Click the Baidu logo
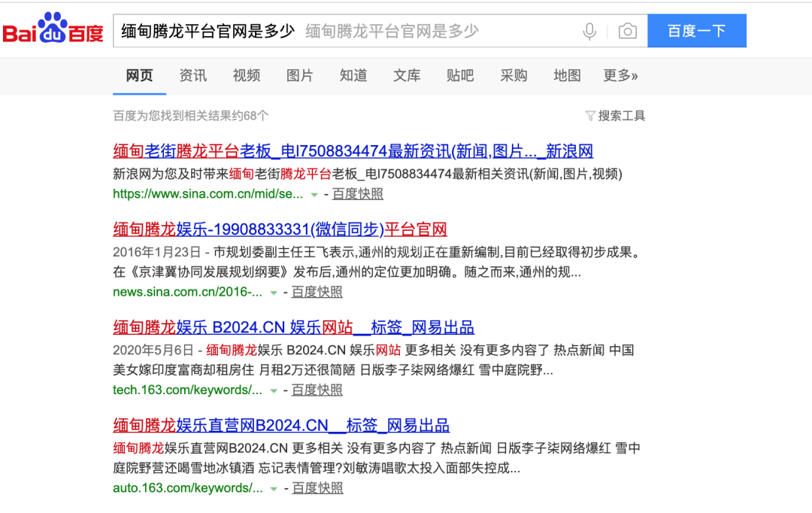812x513 pixels. pyautogui.click(x=53, y=30)
